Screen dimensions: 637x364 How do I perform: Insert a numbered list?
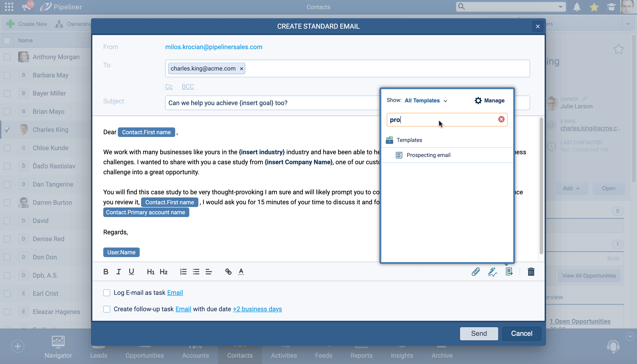(x=183, y=271)
